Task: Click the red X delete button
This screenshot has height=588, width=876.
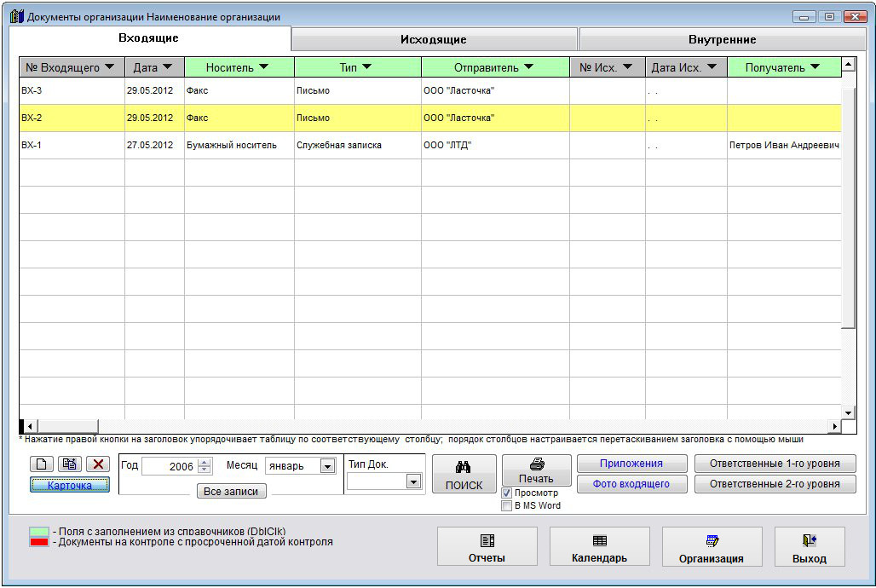Action: pyautogui.click(x=98, y=464)
